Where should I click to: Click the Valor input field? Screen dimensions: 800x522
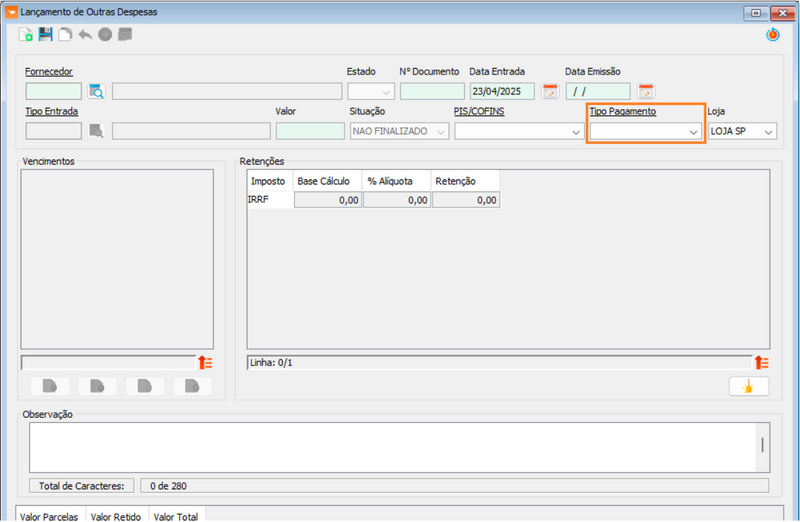coord(310,131)
